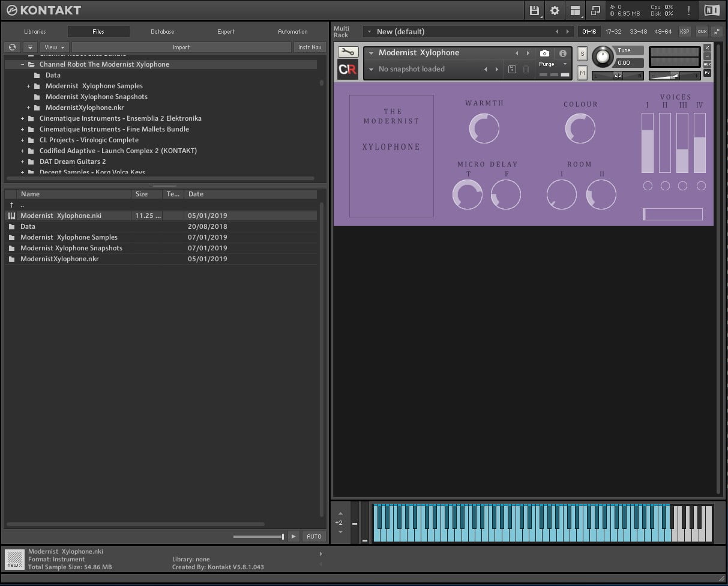This screenshot has width=728, height=586.
Task: Open the snapshot list dropdown arrow
Action: [372, 70]
